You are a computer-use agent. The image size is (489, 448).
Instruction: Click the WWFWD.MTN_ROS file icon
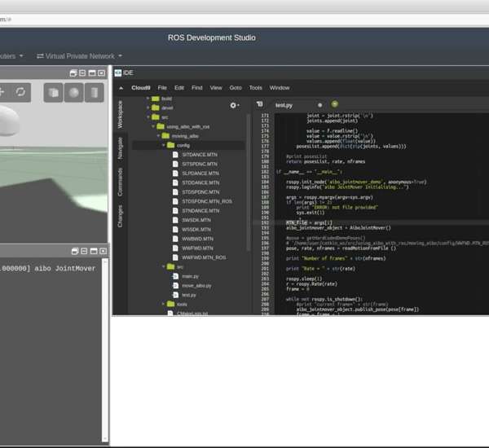pos(175,257)
